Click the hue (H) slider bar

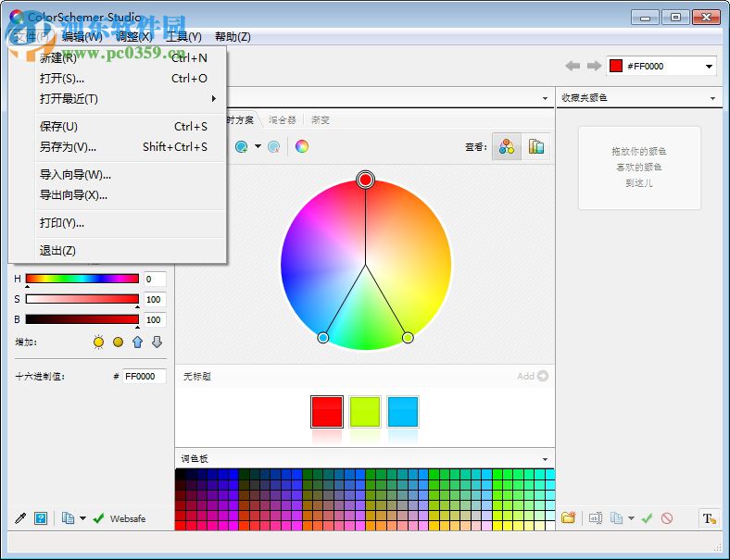coord(82,279)
